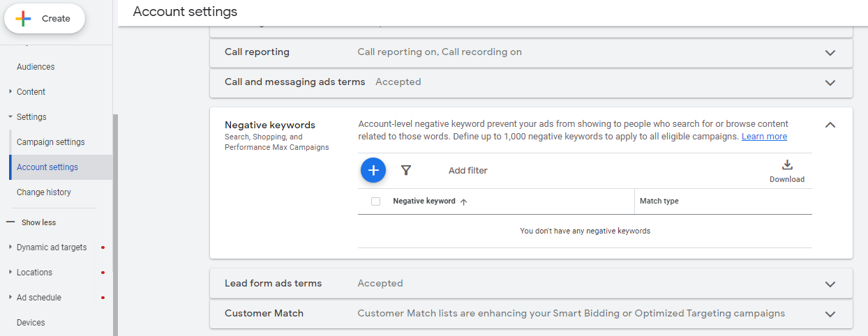Click Show less to collapse menu
Viewport: 868px width, 336px height.
(38, 222)
